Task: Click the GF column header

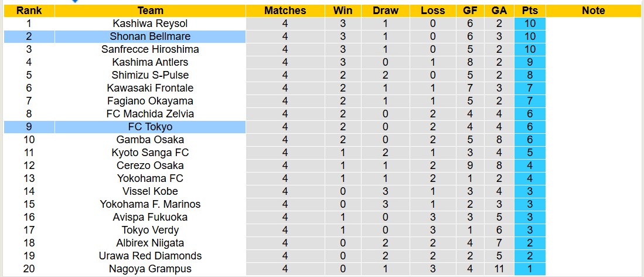Action: click(470, 11)
